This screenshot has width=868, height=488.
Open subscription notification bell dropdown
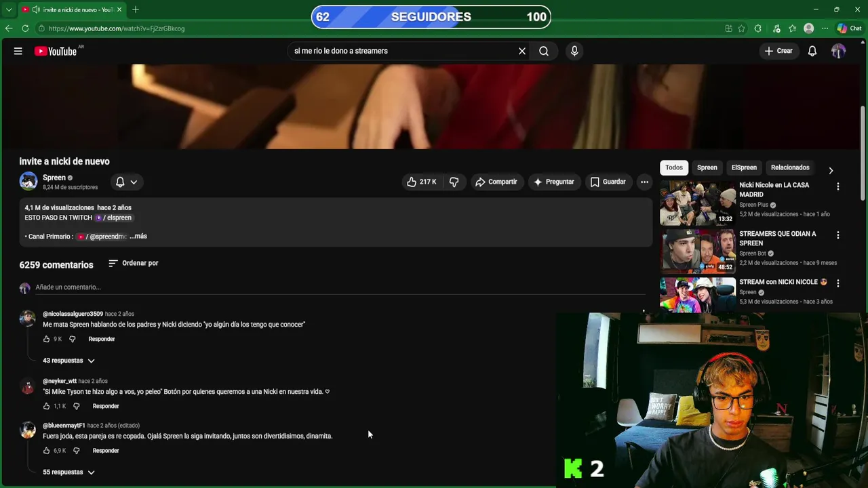click(x=127, y=182)
